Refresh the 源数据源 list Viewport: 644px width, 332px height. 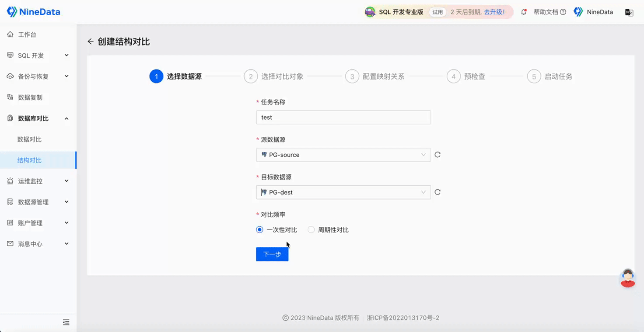[x=437, y=155]
